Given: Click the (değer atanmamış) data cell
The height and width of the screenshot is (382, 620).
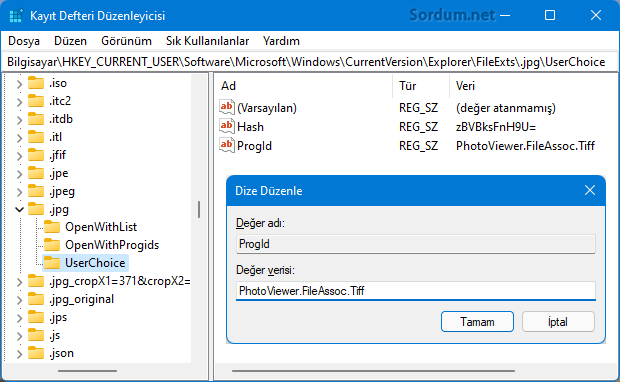Looking at the screenshot, I should 506,108.
